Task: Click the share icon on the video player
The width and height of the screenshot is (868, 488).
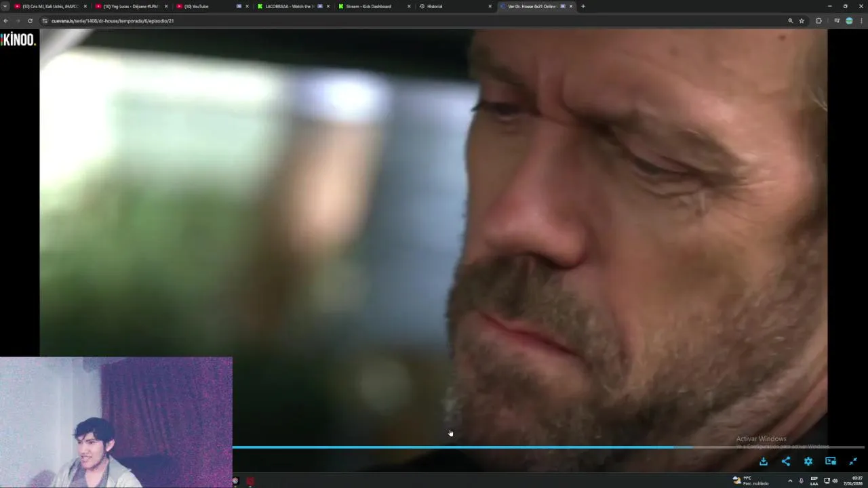Action: pos(786,462)
